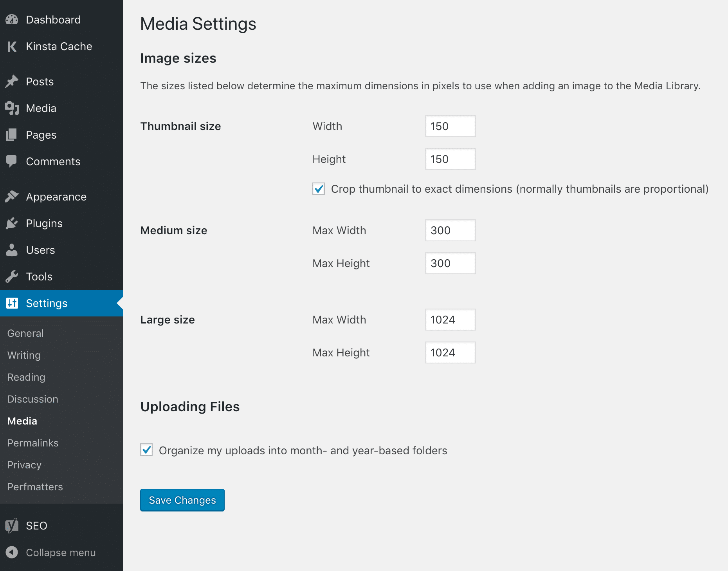Image resolution: width=728 pixels, height=571 pixels.
Task: Select the Large size Max Height field
Action: 450,352
